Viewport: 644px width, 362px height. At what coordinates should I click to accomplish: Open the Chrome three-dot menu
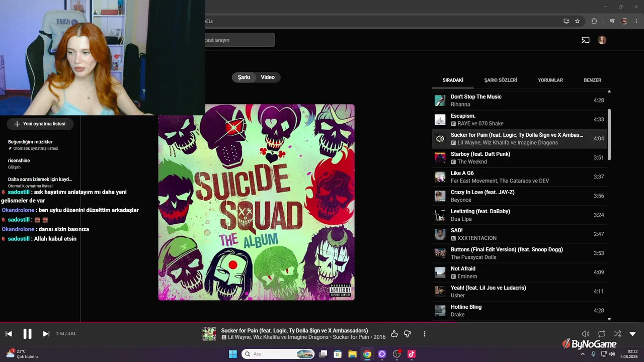coord(636,21)
